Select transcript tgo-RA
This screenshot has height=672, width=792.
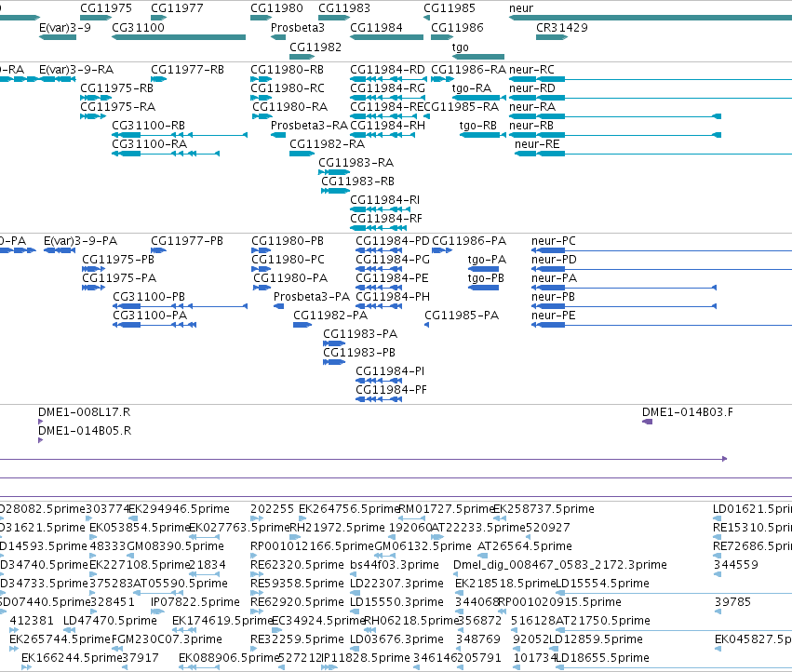pos(471,88)
